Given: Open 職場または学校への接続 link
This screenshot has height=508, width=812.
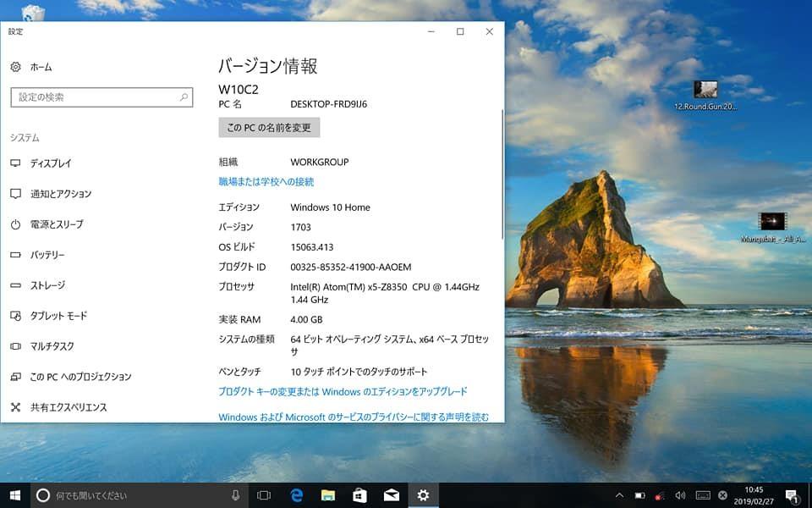Looking at the screenshot, I should [266, 182].
